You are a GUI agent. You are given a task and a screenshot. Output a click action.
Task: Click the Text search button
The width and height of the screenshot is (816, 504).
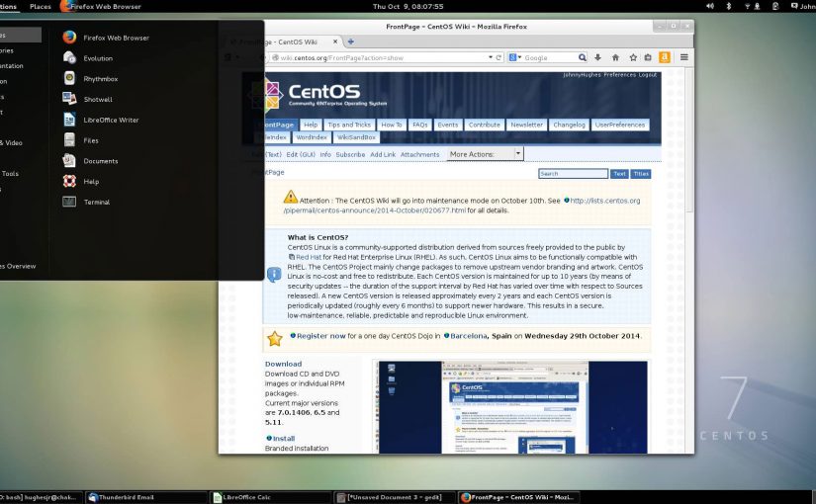coord(619,174)
